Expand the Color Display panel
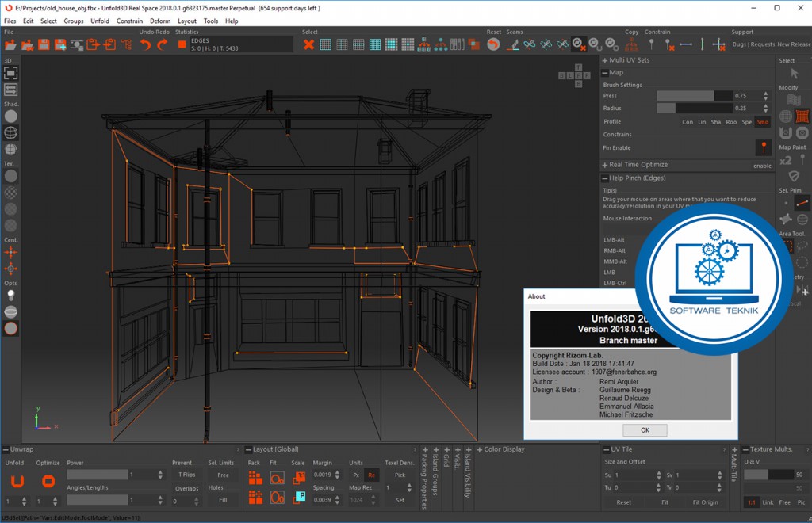This screenshot has height=523, width=812. 479,449
